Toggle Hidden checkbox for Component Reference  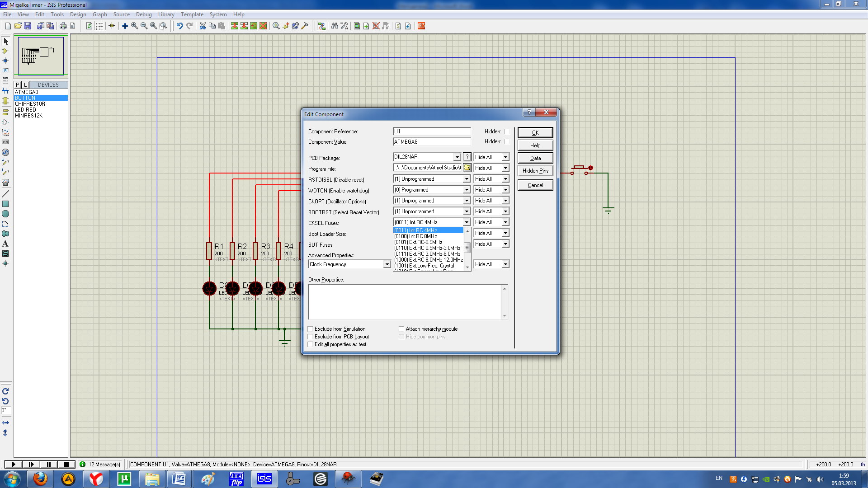pos(507,131)
